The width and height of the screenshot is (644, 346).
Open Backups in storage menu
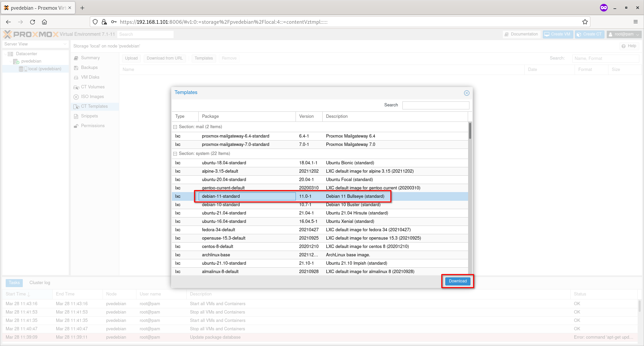(x=95, y=68)
